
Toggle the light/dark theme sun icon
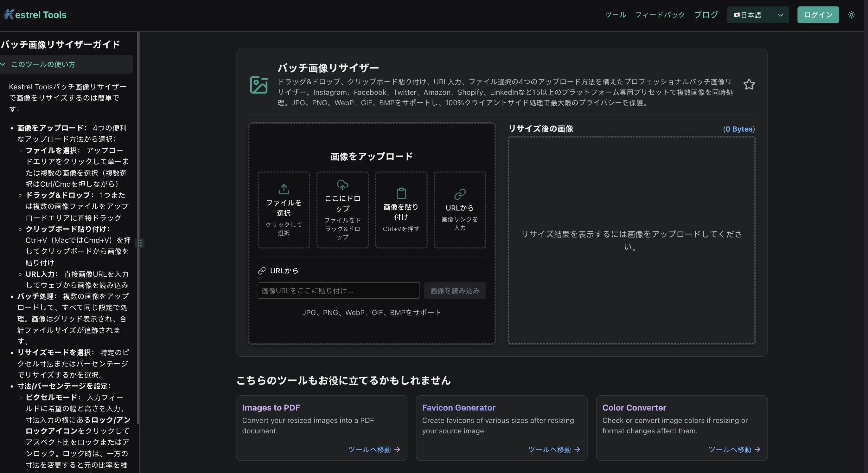point(851,15)
